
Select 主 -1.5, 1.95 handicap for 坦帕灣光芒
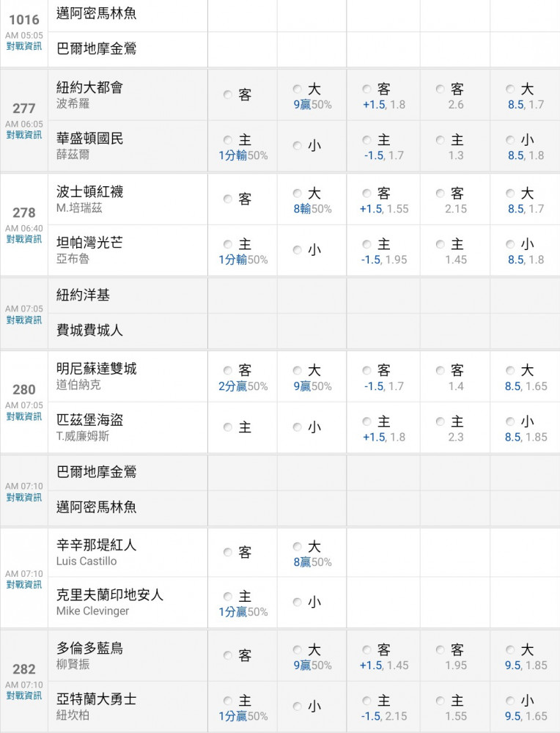pos(367,244)
